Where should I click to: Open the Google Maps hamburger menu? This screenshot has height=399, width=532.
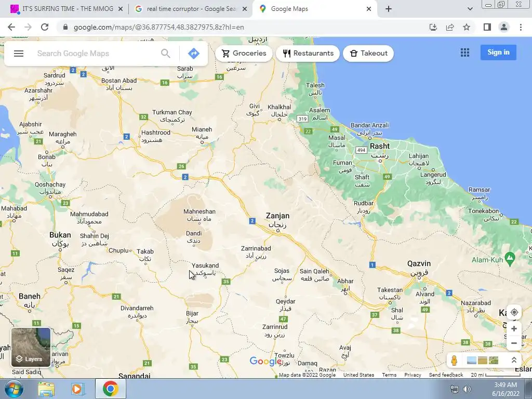[19, 54]
